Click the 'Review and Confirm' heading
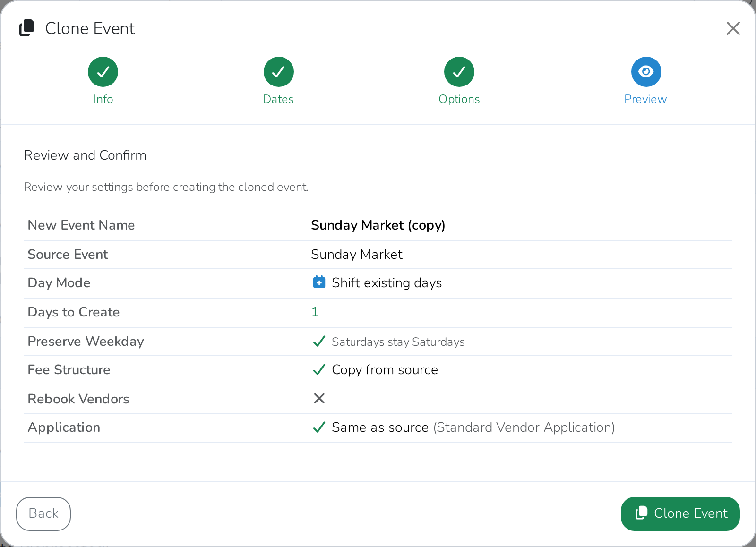The height and width of the screenshot is (547, 756). click(x=85, y=155)
